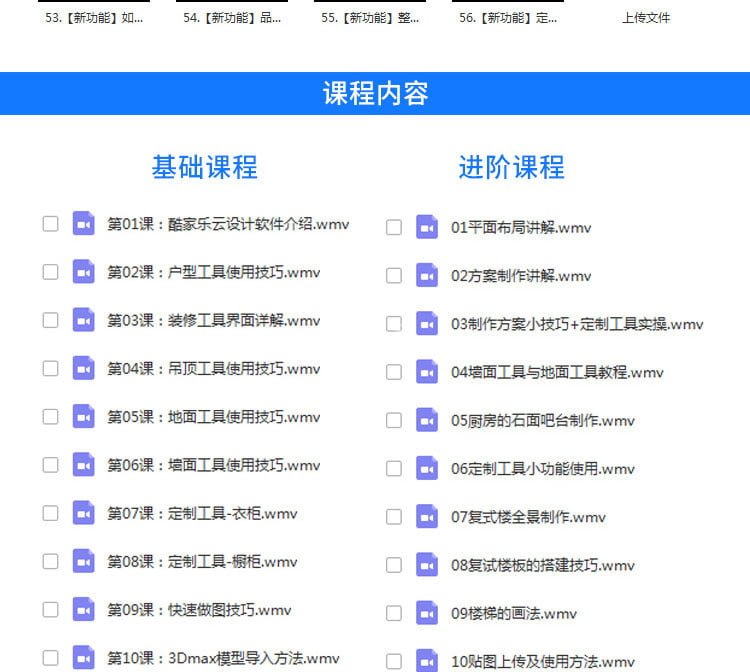Click video icon for 第05课 地面工具使用技巧
The width and height of the screenshot is (750, 672).
point(83,417)
